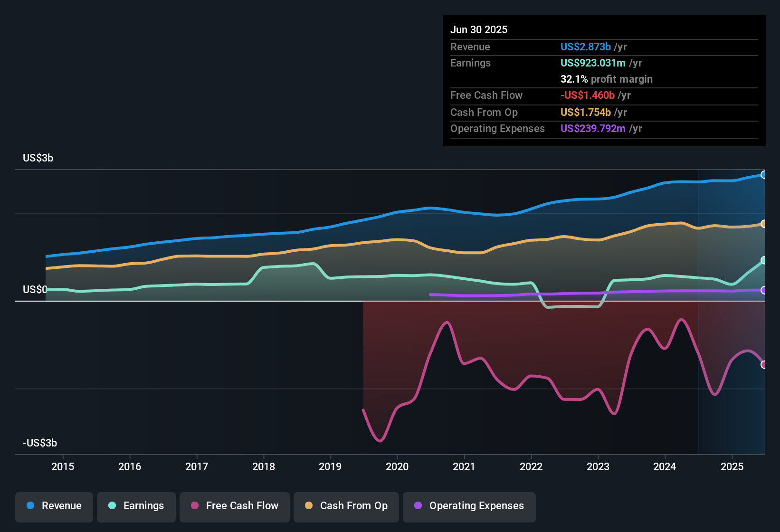Click the US$3b axis label
The width and height of the screenshot is (780, 532).
38,158
